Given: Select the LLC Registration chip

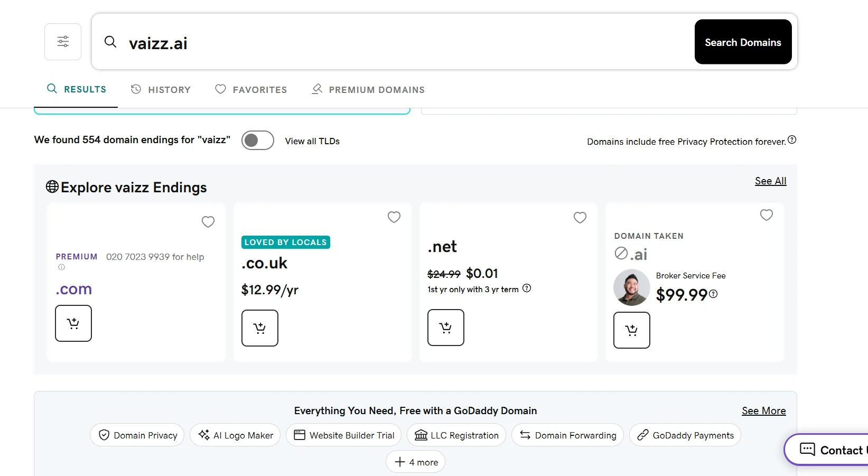Looking at the screenshot, I should 456,435.
